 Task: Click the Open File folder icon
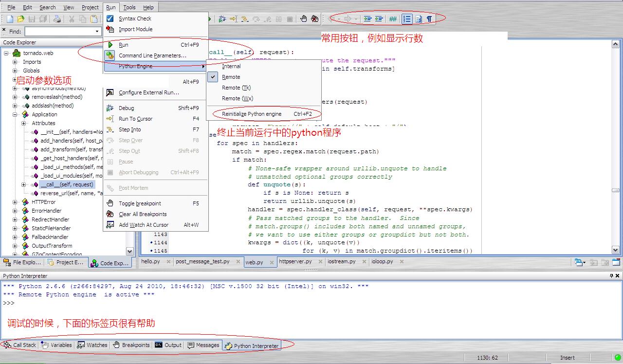click(x=20, y=19)
